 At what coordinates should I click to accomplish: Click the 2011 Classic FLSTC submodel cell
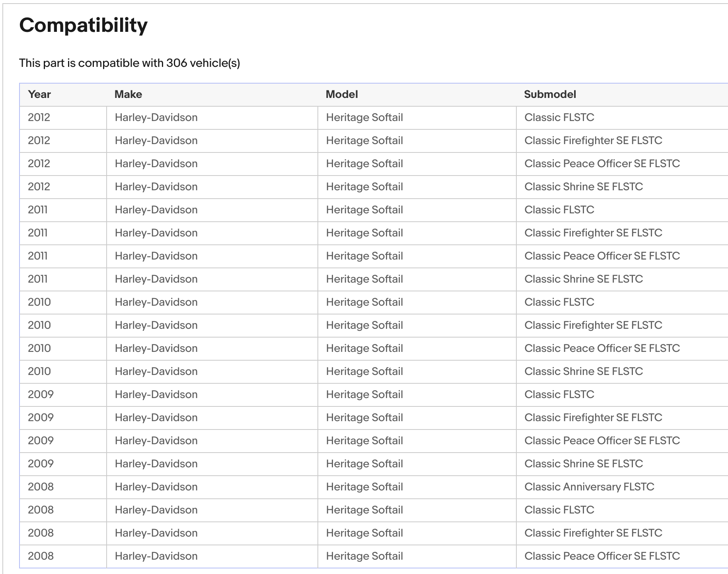[559, 210]
